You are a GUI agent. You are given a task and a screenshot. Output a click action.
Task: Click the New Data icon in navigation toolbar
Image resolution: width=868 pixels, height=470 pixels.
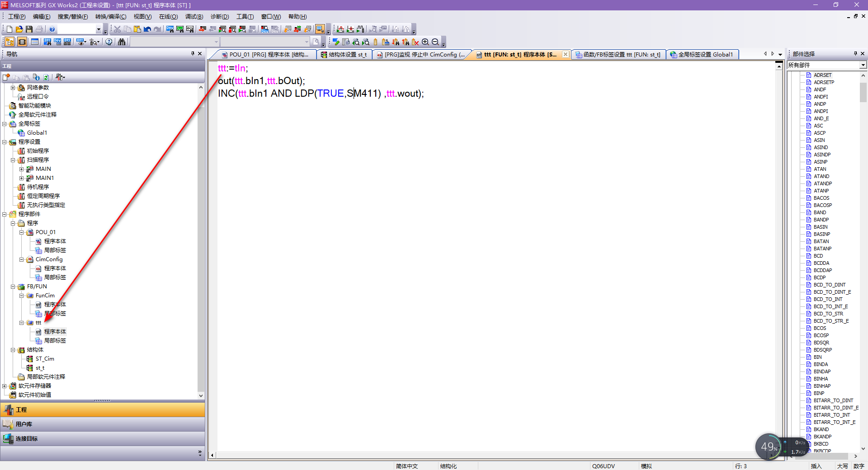click(x=6, y=77)
